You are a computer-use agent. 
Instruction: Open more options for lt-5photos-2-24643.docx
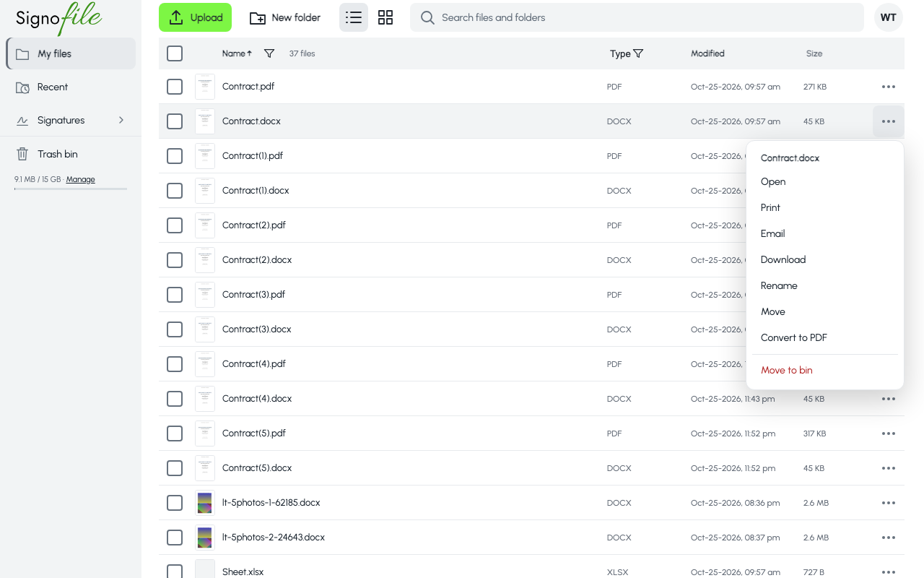[889, 538]
